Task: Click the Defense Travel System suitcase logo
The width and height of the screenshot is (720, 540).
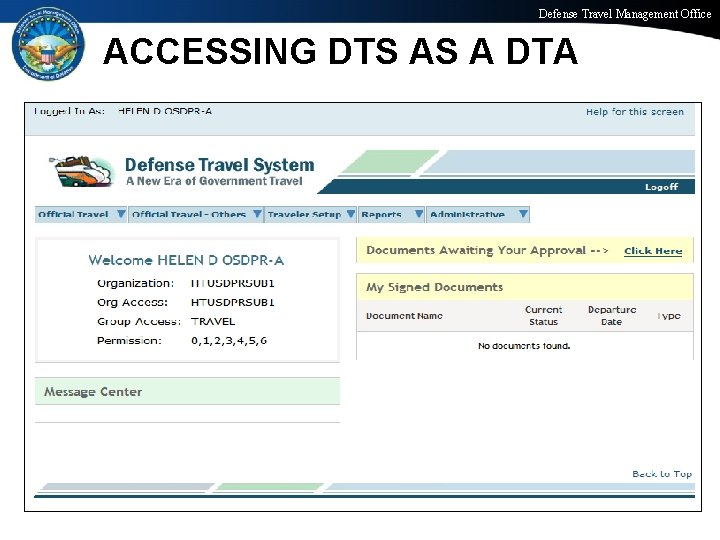Action: point(81,171)
